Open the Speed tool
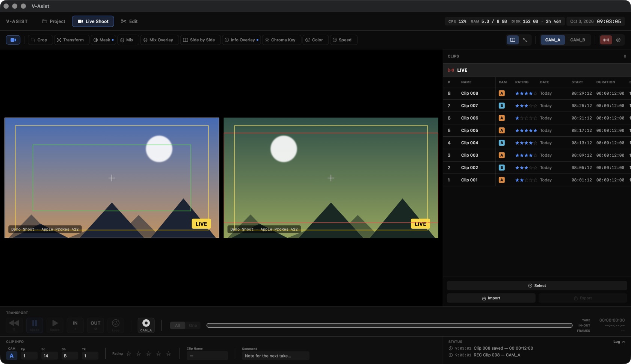 pyautogui.click(x=343, y=40)
